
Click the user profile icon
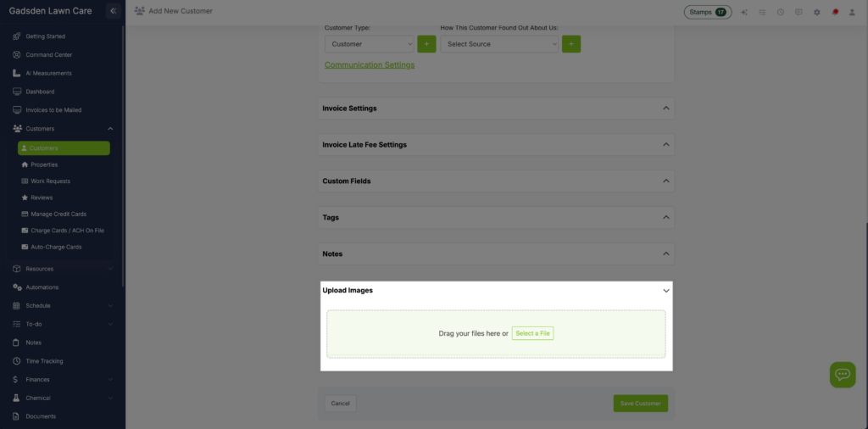(x=852, y=12)
